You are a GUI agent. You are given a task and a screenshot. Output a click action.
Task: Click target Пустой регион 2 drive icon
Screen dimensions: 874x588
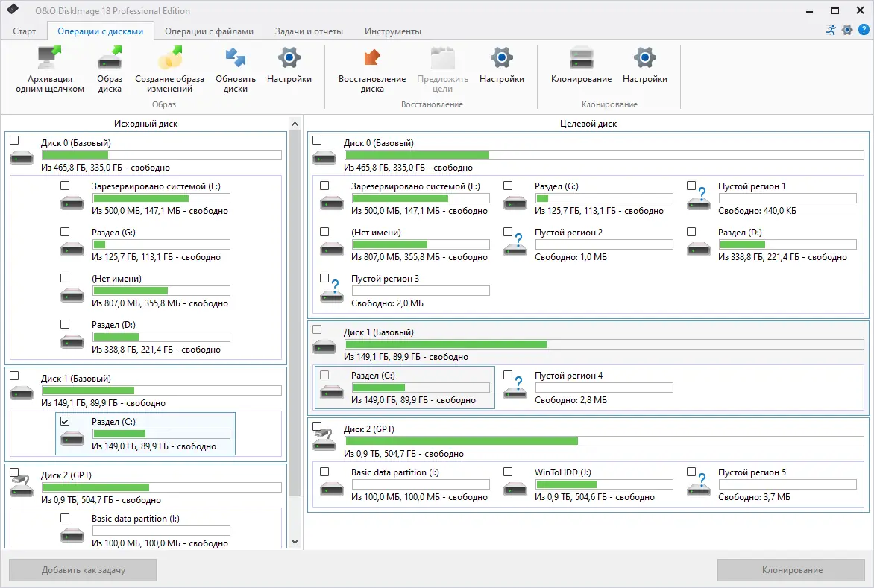[x=515, y=245]
